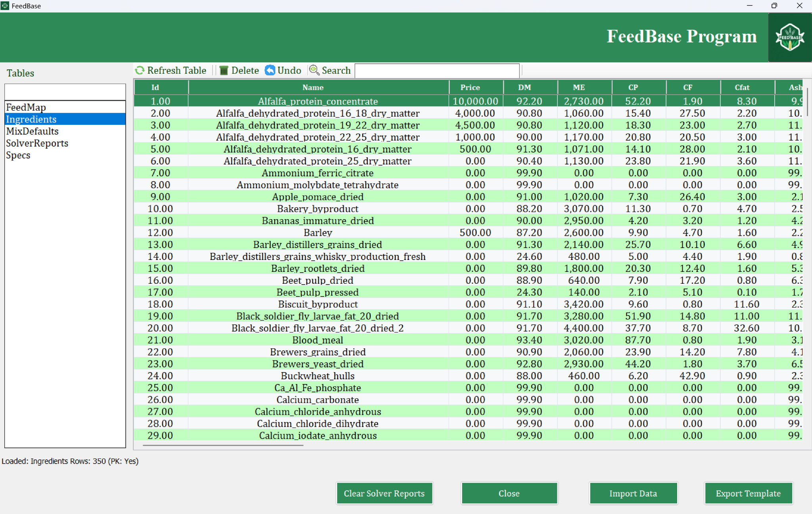Click the Name column header
812x514 pixels.
(x=313, y=87)
